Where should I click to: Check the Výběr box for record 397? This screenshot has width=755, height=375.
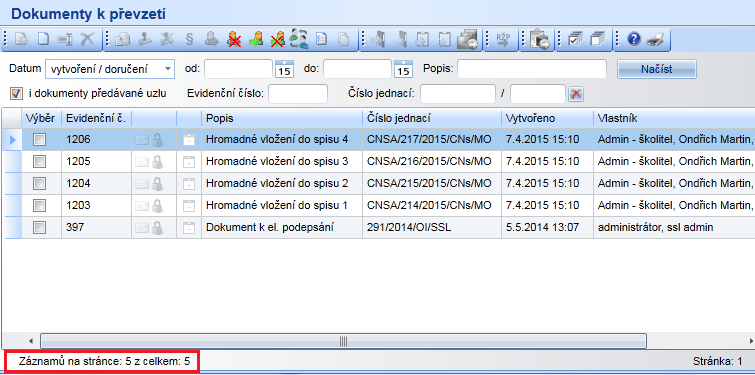click(x=39, y=227)
